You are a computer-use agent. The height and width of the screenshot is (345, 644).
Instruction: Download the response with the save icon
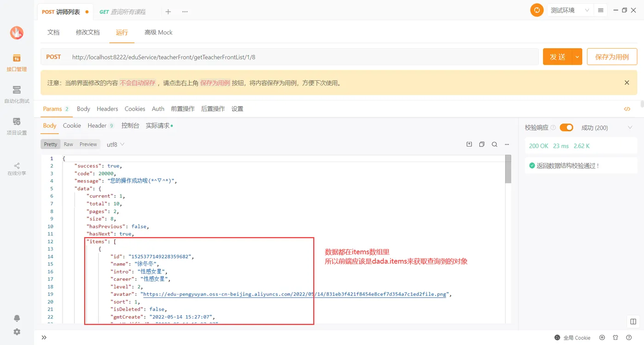coord(469,144)
